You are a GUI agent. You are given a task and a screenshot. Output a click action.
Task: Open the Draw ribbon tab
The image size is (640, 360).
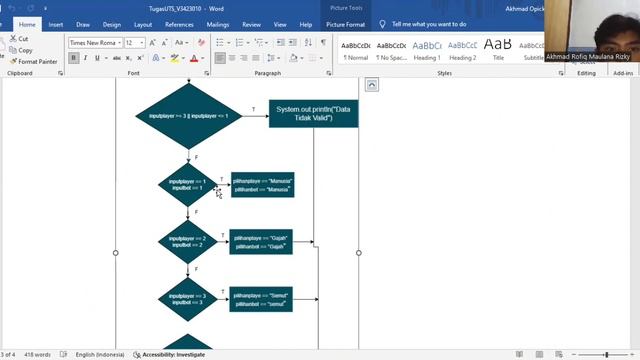83,24
